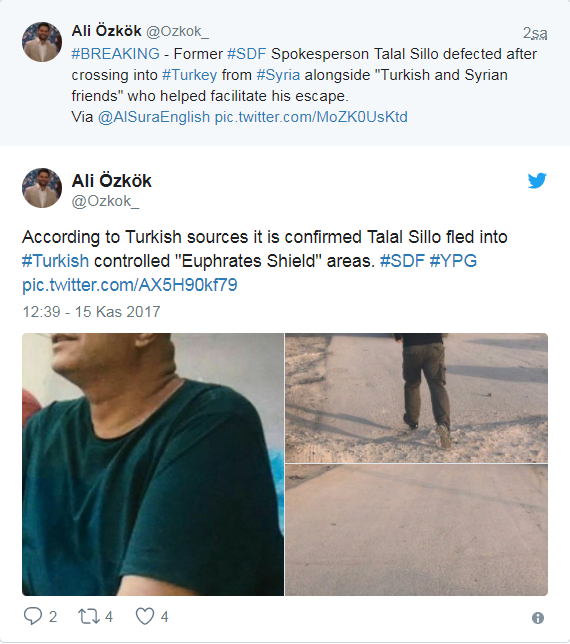Viewport: 570px width, 644px height.
Task: Click the reply speech bubble icon
Action: coord(33,616)
